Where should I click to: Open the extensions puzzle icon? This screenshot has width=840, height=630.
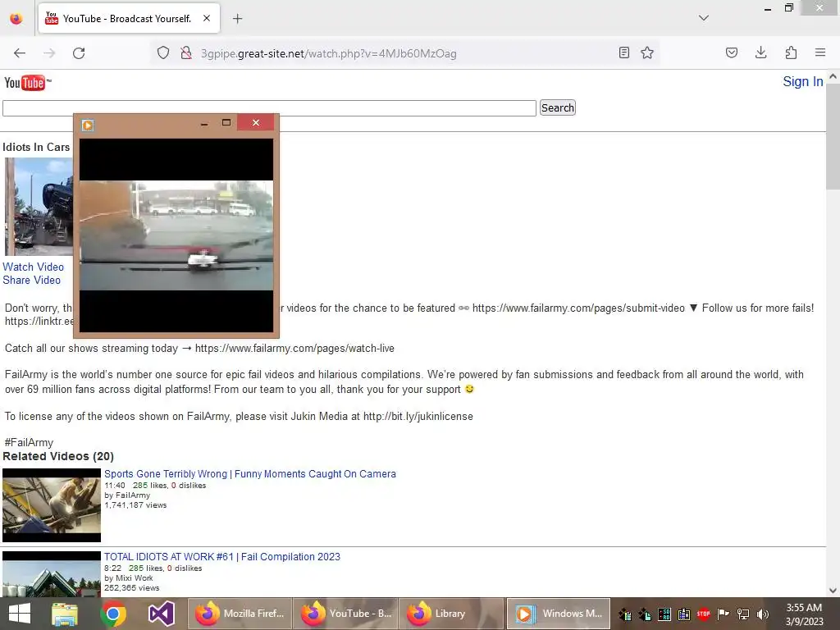(791, 52)
